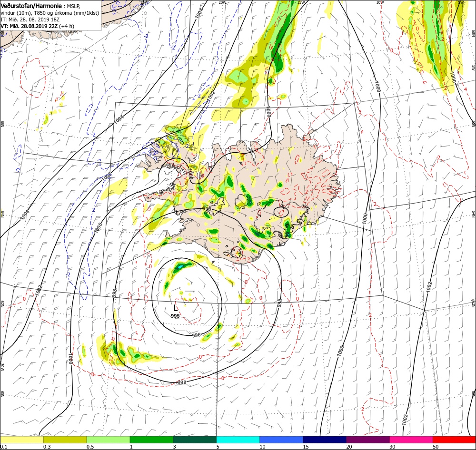The height and width of the screenshot is (450, 476).
Task: Click the '995' pressure value under L
Action: click(x=175, y=316)
